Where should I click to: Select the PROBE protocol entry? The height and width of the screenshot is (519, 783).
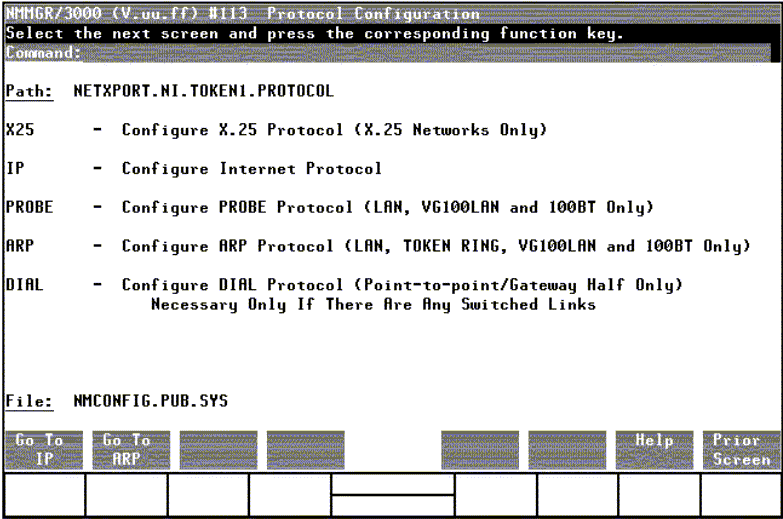[x=29, y=207]
